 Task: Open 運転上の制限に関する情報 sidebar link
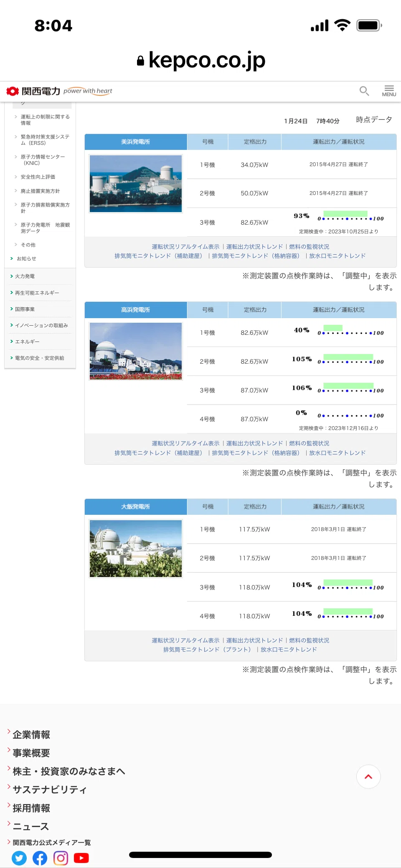tap(45, 120)
